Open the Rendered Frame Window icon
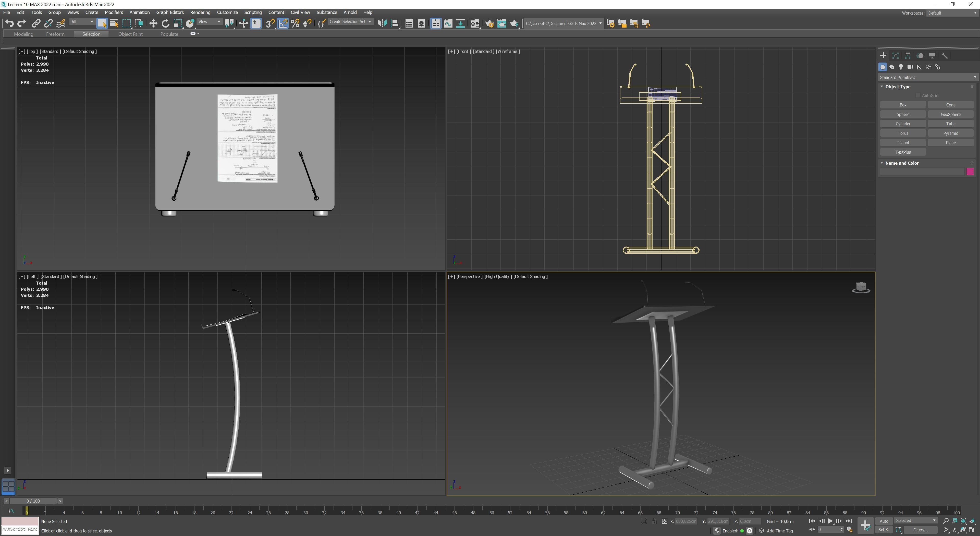980x536 pixels. (x=501, y=23)
